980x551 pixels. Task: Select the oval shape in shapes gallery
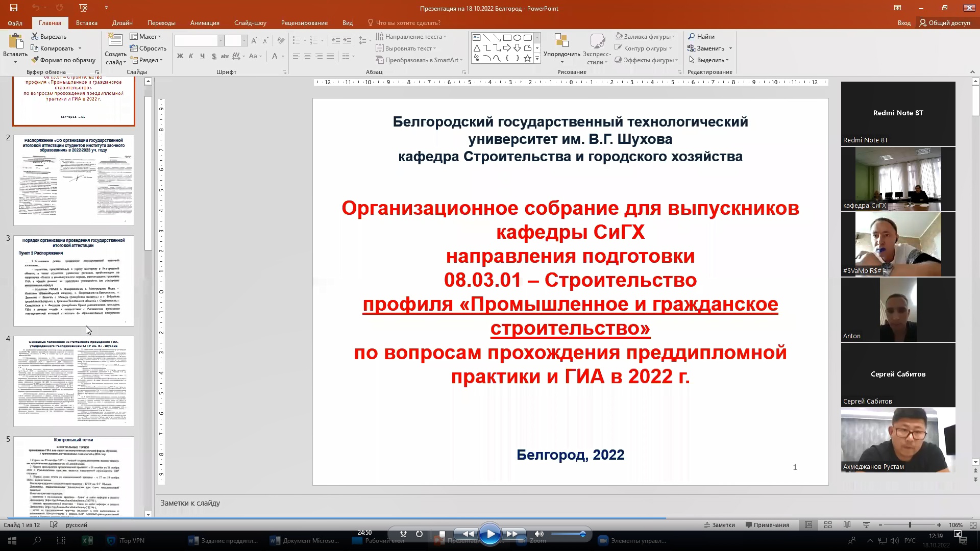pos(517,38)
